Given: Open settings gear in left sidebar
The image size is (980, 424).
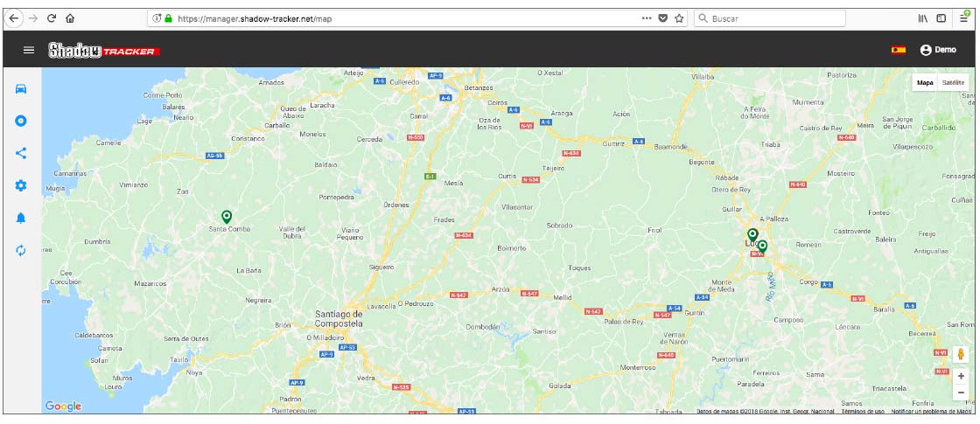Looking at the screenshot, I should (21, 185).
